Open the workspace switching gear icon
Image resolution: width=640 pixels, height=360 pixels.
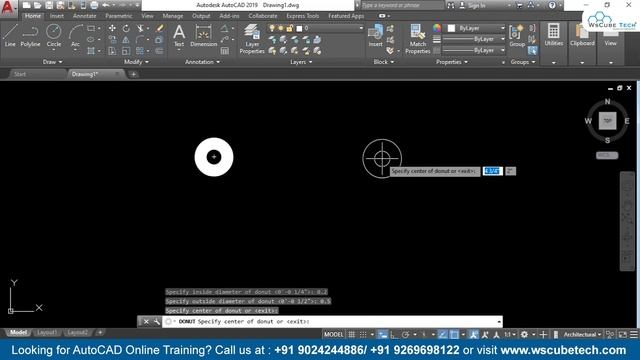click(524, 335)
